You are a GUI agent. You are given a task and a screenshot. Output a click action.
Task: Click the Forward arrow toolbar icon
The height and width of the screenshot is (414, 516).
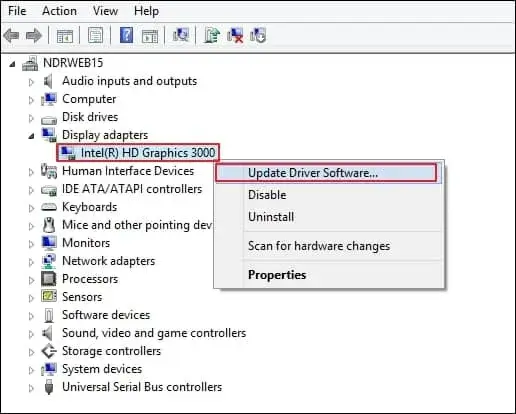(x=34, y=35)
